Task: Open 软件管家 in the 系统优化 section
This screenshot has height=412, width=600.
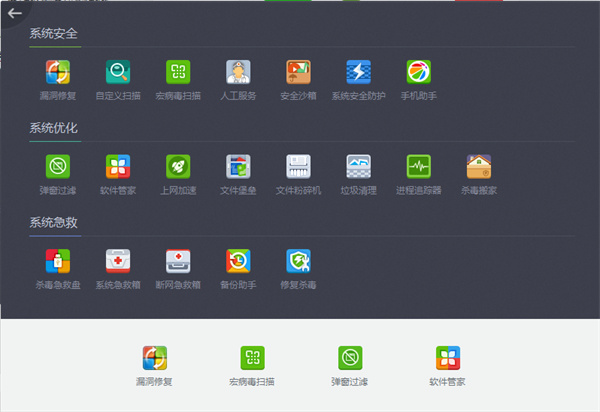Action: click(x=118, y=166)
